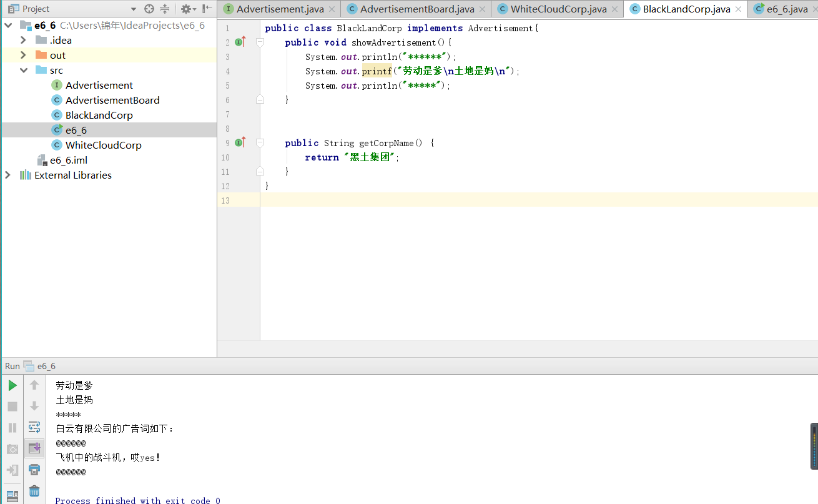Expand External Libraries node

pos(8,175)
